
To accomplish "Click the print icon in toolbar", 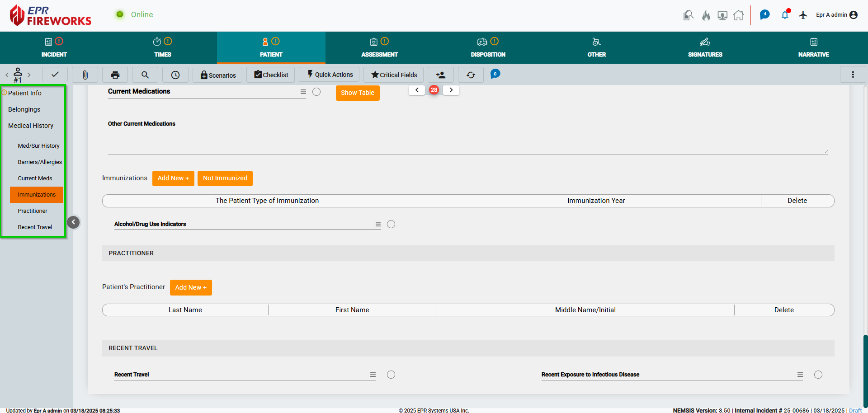I will pyautogui.click(x=115, y=75).
